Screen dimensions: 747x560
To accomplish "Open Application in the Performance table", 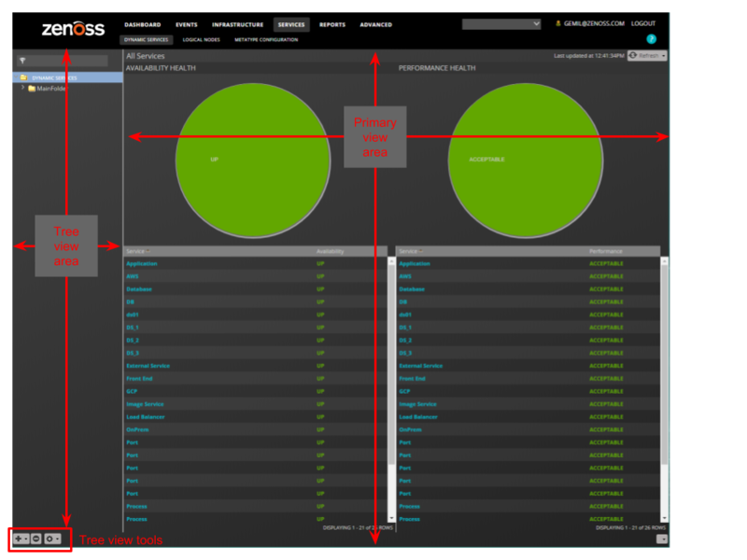I will [415, 263].
